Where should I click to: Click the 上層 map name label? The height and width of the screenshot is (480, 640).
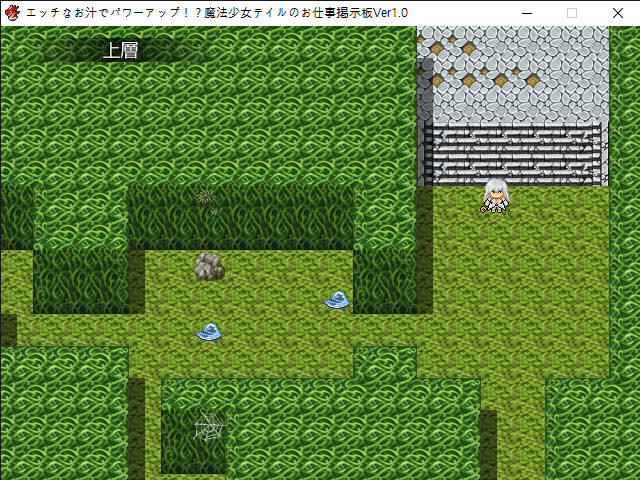tap(120, 51)
